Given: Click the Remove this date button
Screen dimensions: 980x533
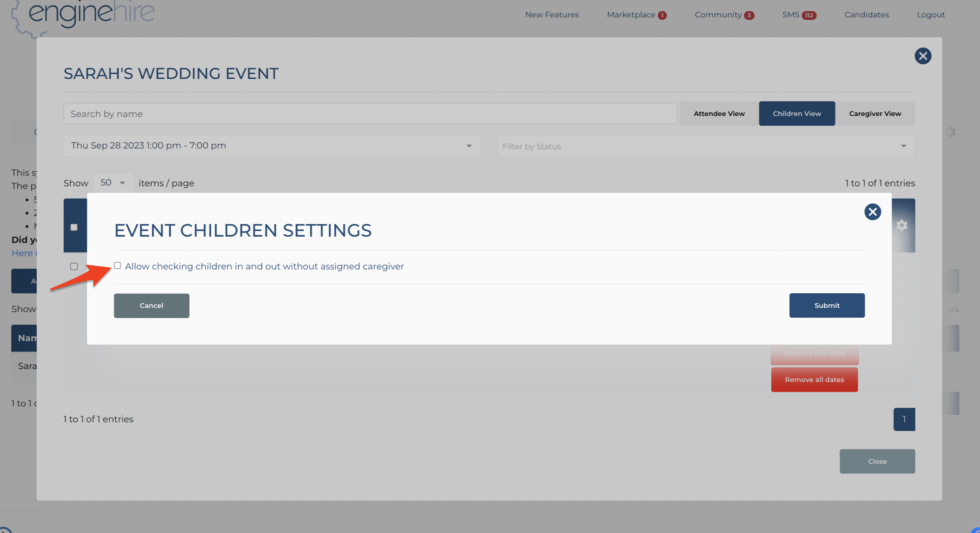Looking at the screenshot, I should point(814,353).
